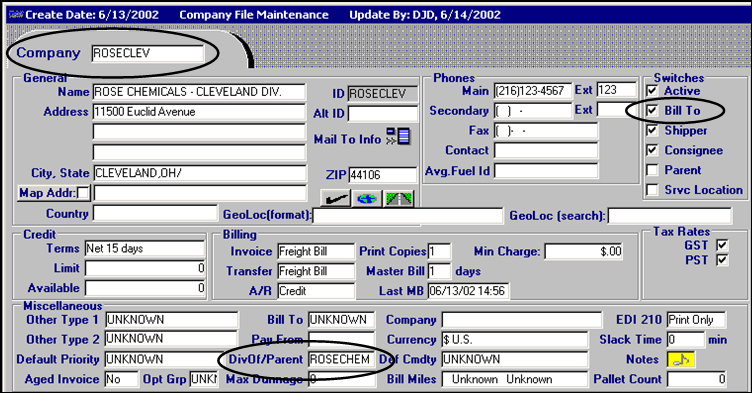Screen dimensions: 752x393
Task: Click the GeoLoc(format) input field
Action: (x=408, y=215)
